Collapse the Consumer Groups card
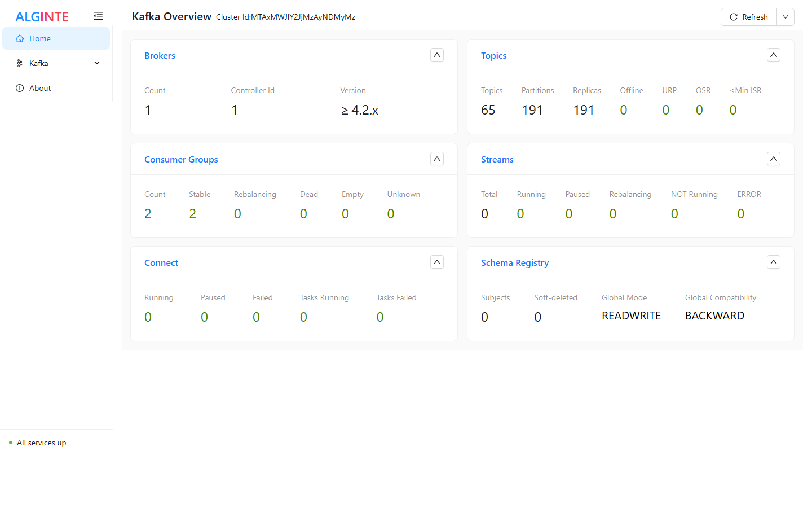Viewport: 812px width, 508px height. [x=437, y=159]
